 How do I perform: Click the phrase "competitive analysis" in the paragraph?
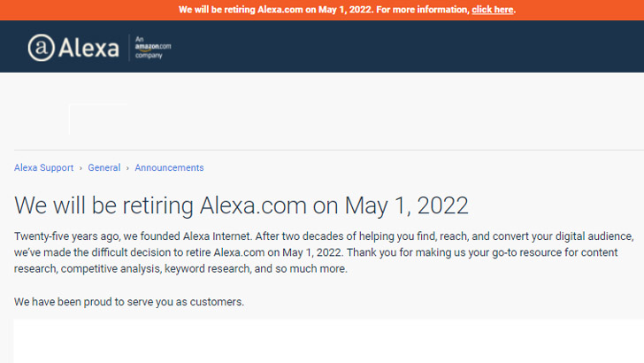click(x=111, y=269)
